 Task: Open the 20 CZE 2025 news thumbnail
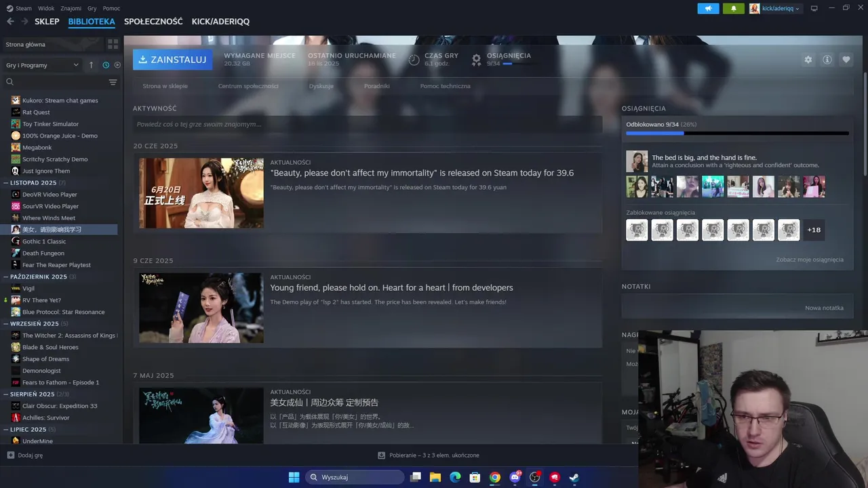(x=201, y=193)
